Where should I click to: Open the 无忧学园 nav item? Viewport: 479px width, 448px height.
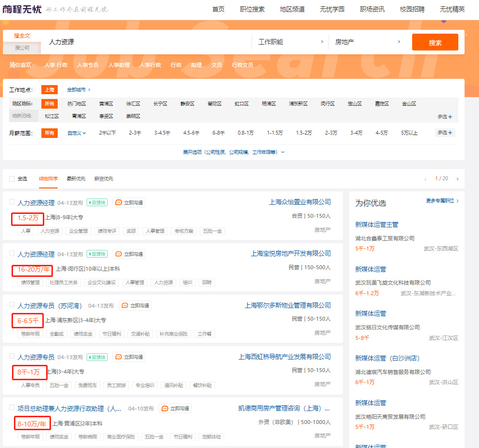pyautogui.click(x=332, y=10)
